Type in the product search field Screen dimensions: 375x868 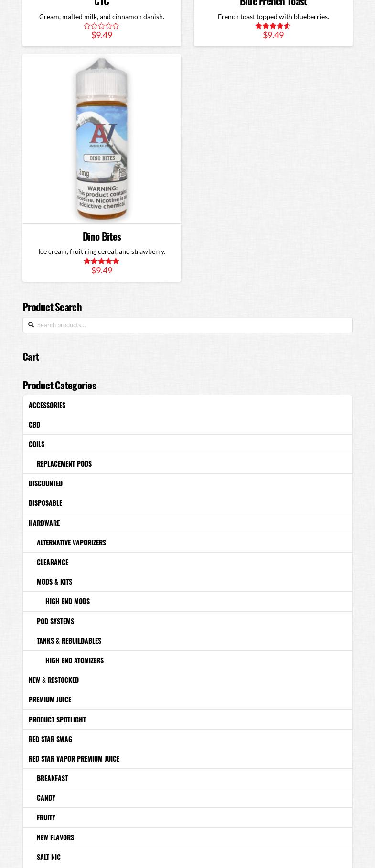click(191, 325)
